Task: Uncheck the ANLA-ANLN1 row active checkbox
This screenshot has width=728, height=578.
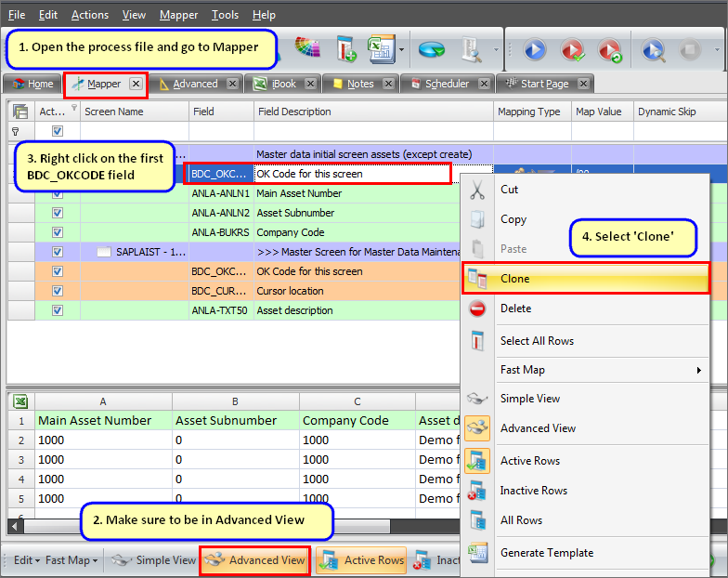Action: point(58,194)
